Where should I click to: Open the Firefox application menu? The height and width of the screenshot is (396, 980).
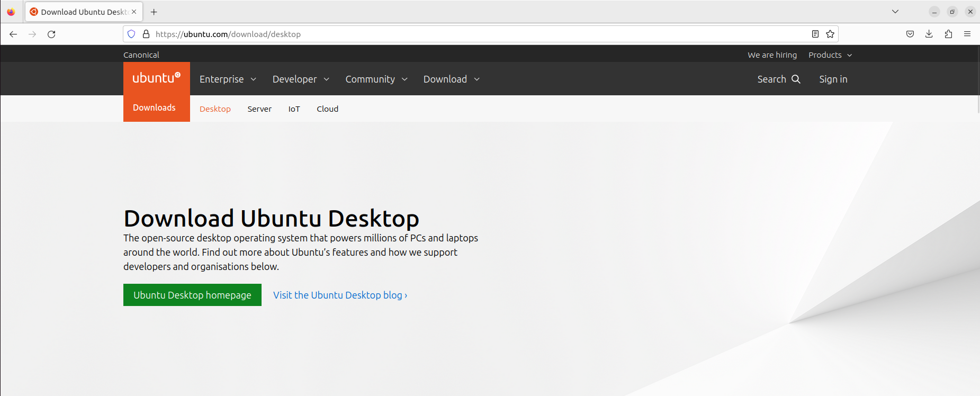point(967,34)
